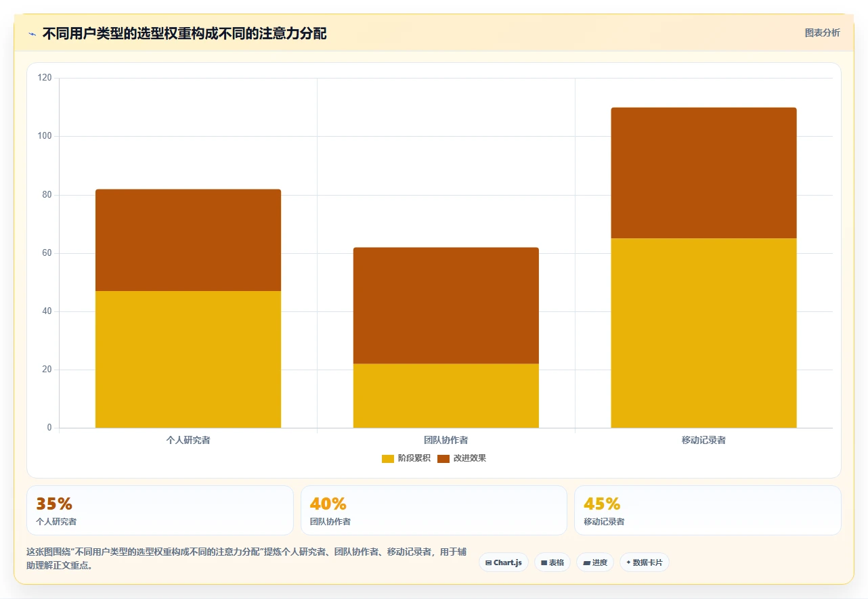Click the 表格 tag
The image size is (868, 599).
click(x=552, y=562)
